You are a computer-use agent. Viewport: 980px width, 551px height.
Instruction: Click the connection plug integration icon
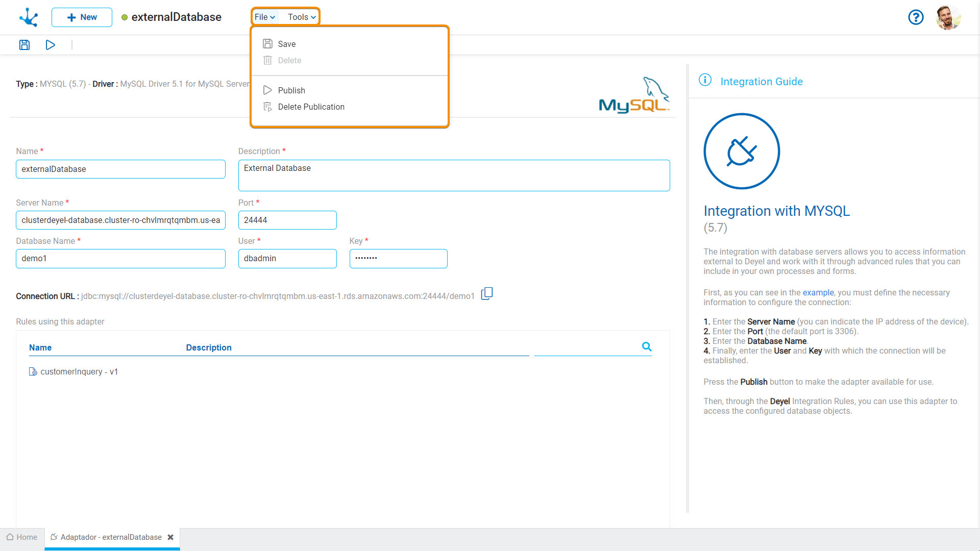coord(741,152)
